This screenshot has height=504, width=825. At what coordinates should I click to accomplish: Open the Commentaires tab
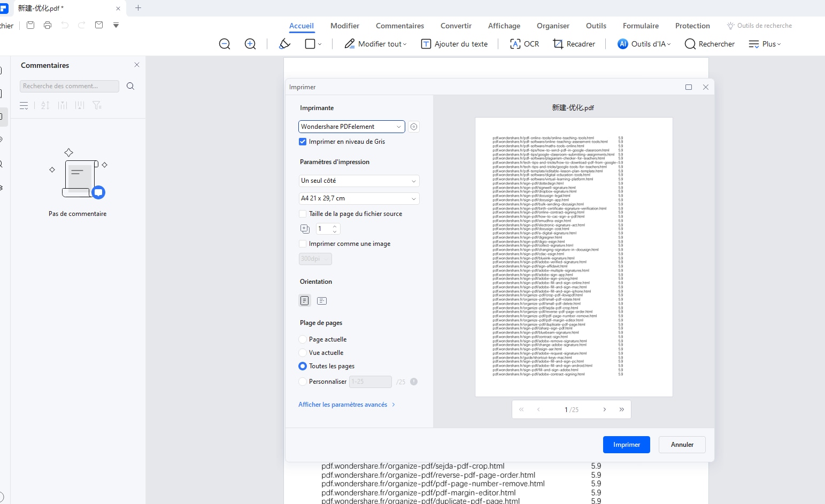pos(400,26)
